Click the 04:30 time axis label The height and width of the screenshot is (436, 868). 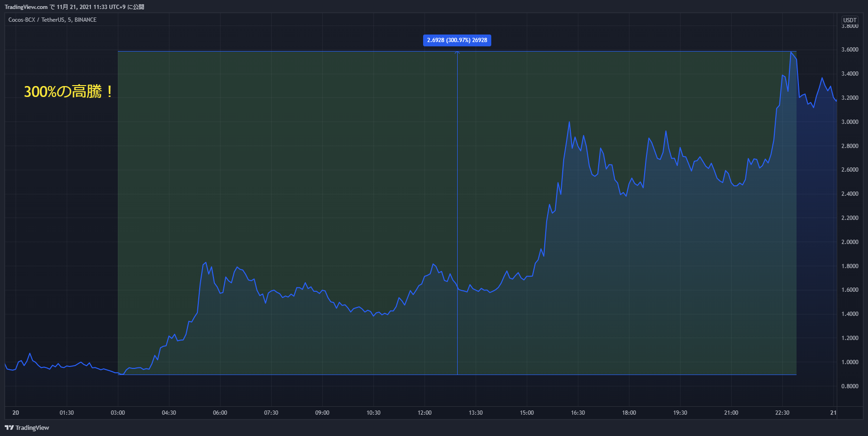coord(169,413)
